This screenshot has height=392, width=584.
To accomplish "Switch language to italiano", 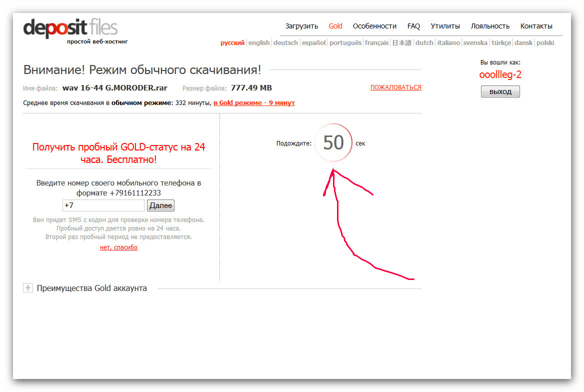I will point(448,43).
